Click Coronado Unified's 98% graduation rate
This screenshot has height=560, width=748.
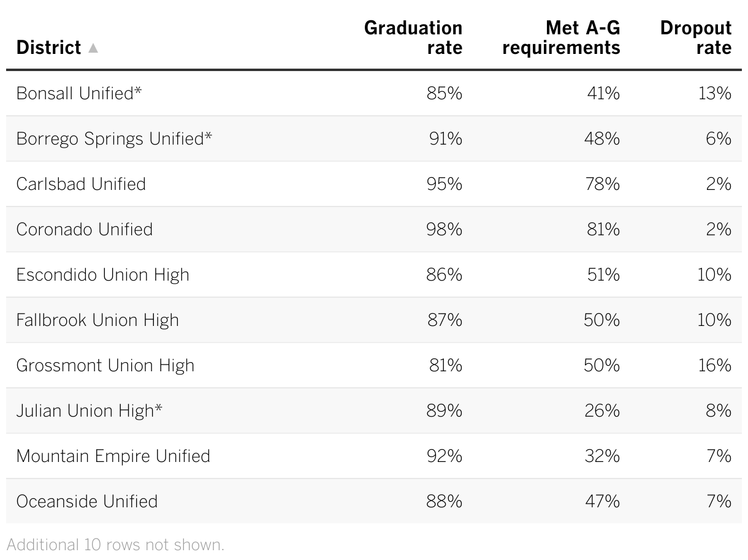(x=444, y=229)
